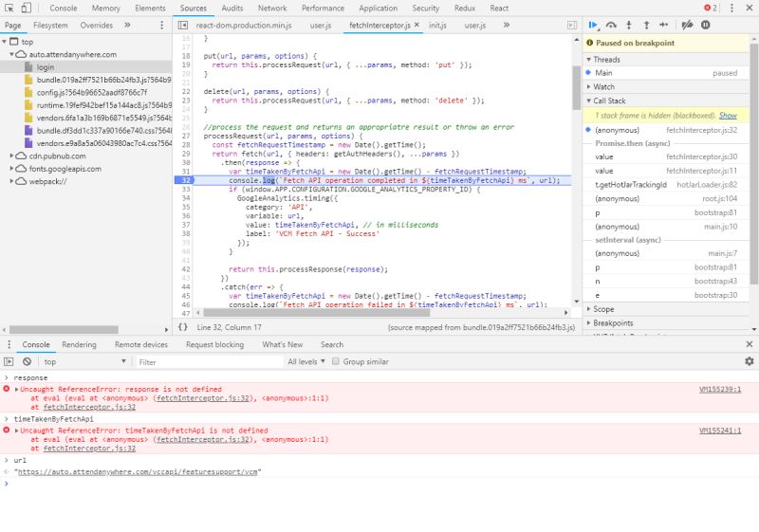Show more navigator tabs chevron
Image resolution: width=759 pixels, height=532 pixels.
(127, 26)
